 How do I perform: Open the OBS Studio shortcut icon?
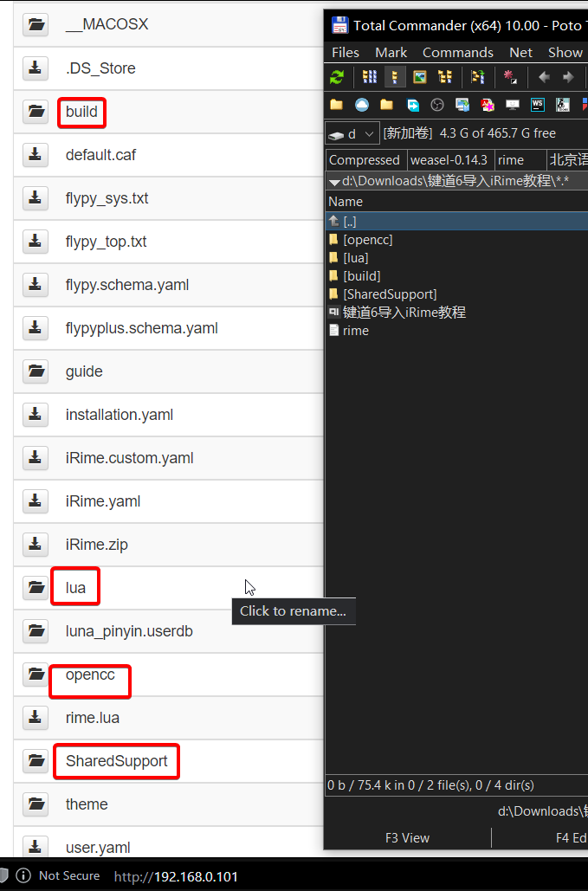click(x=437, y=105)
